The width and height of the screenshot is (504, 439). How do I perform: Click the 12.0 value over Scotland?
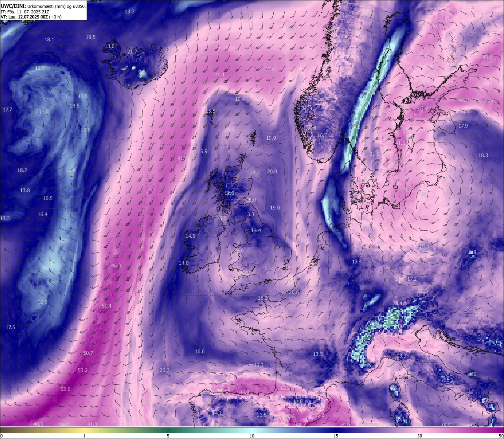[229, 193]
